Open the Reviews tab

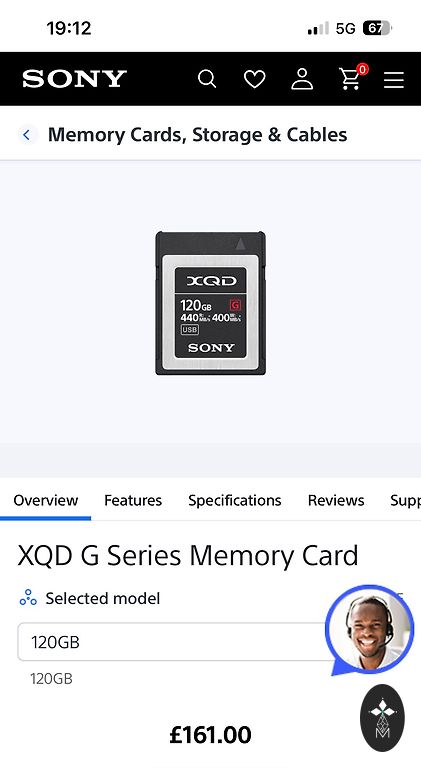point(336,500)
